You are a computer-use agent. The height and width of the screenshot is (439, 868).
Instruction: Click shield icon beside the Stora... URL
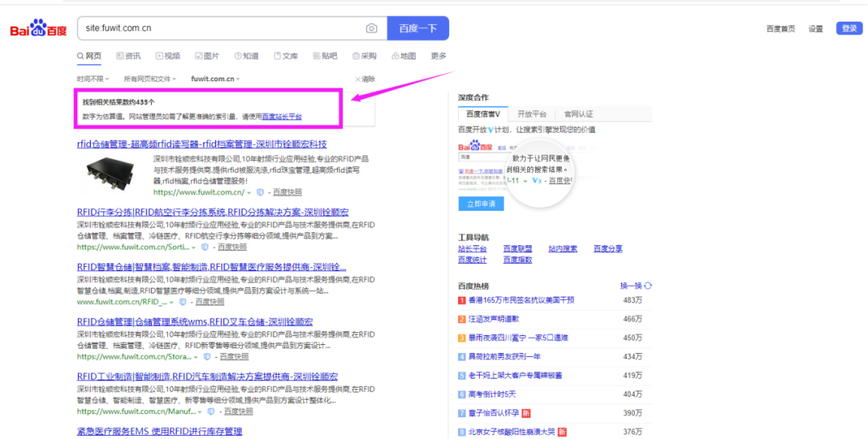pos(207,356)
